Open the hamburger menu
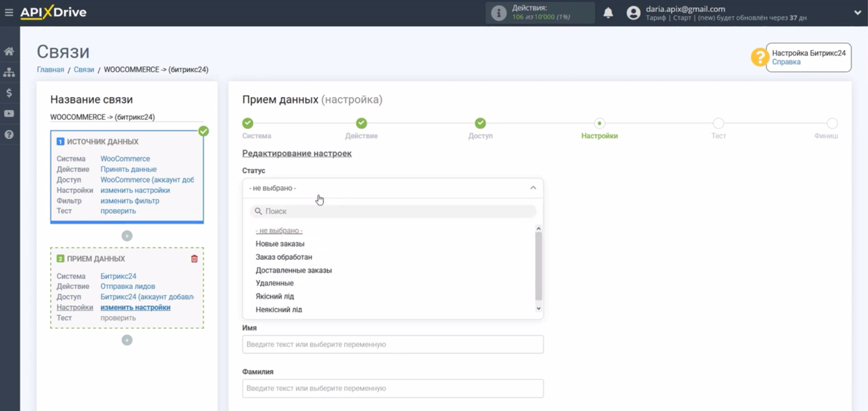Viewport: 868px width, 411px height. 9,12
